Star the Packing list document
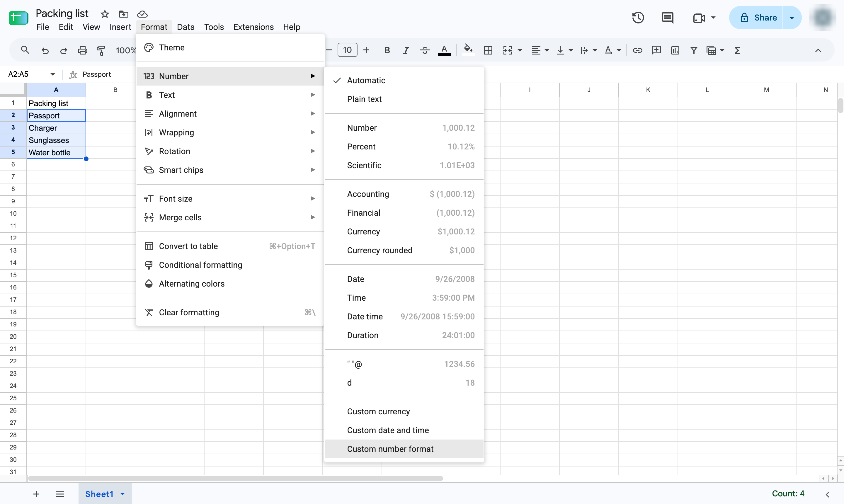 (x=105, y=14)
